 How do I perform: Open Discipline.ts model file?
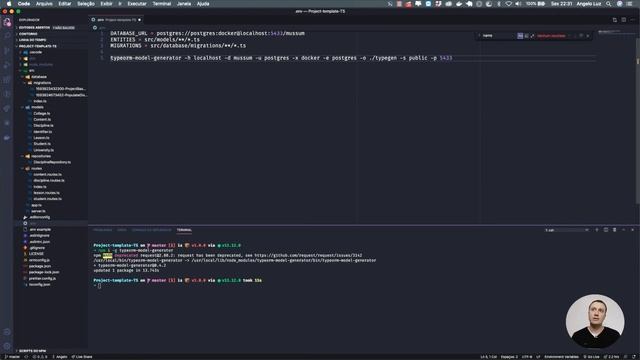pos(43,126)
